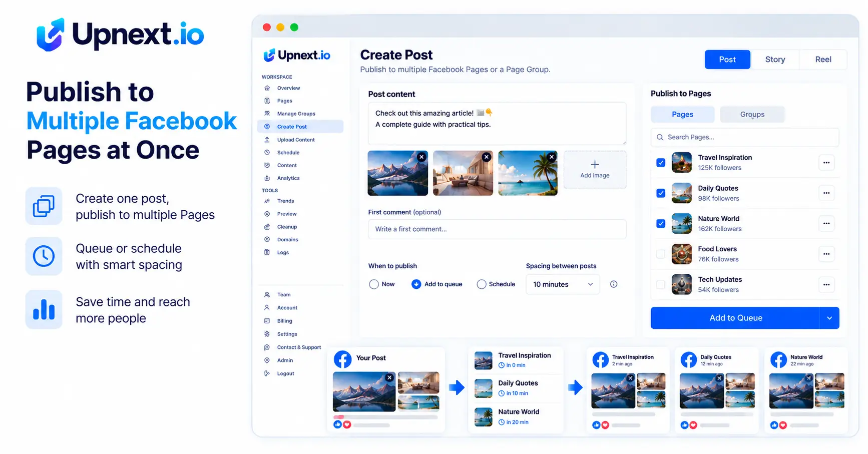Click the Search Pages input field
Viewport: 868px width, 454px height.
point(745,137)
